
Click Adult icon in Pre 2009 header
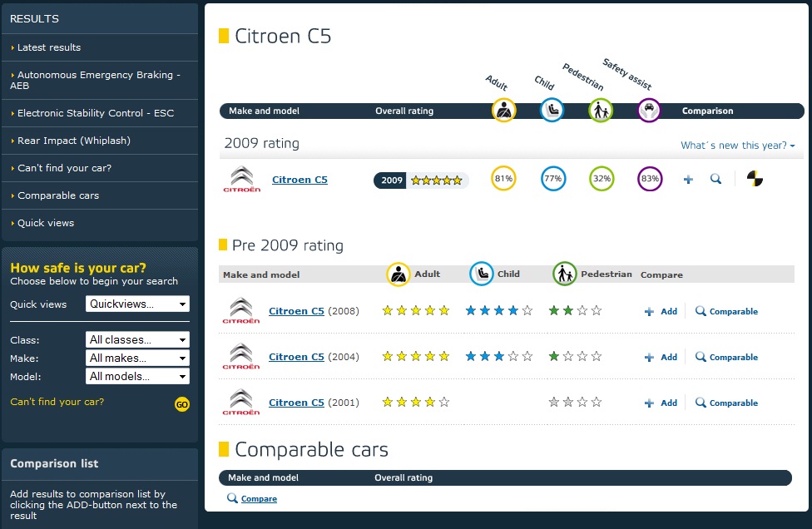(399, 274)
